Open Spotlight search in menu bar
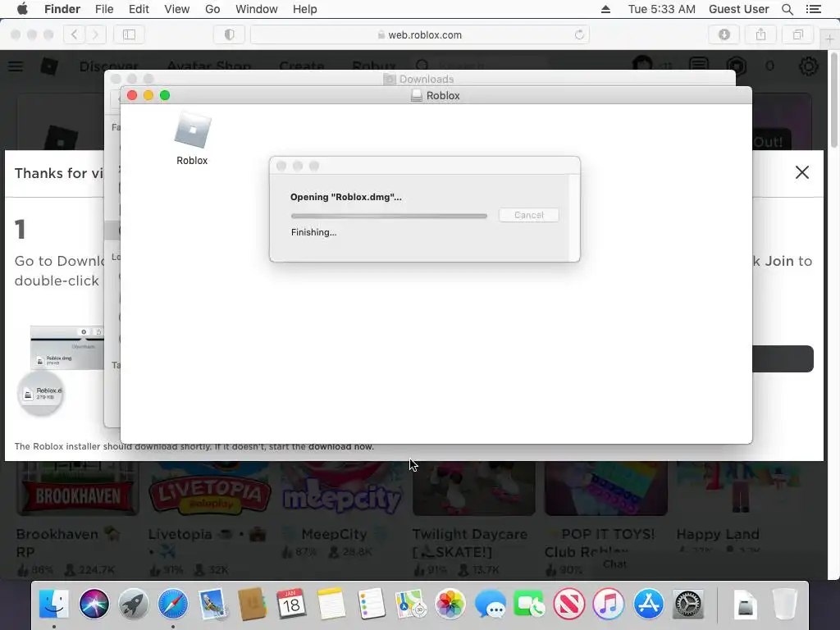Image resolution: width=840 pixels, height=630 pixels. tap(787, 9)
